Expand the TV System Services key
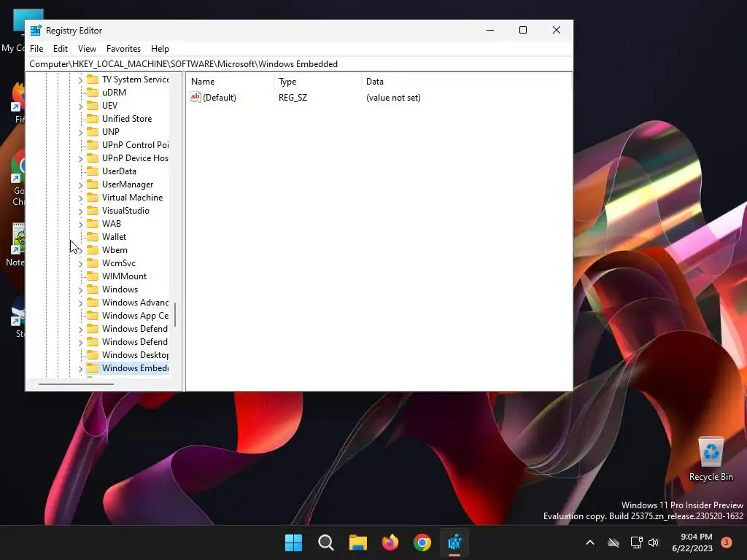Image resolution: width=747 pixels, height=560 pixels. pos(80,79)
